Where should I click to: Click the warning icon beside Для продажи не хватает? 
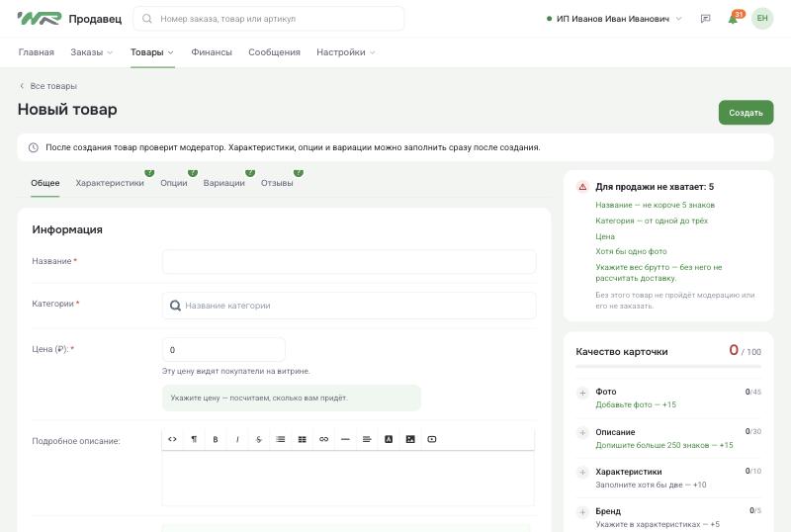tap(582, 187)
